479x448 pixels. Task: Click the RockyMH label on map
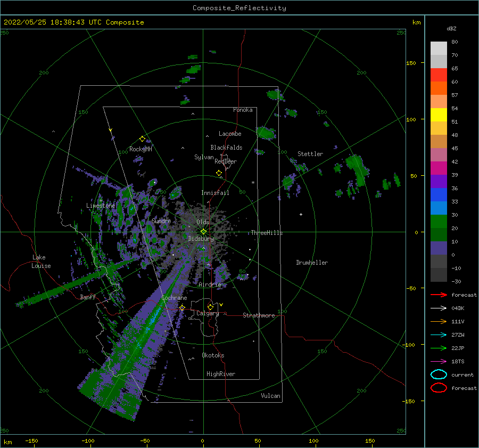coord(141,149)
